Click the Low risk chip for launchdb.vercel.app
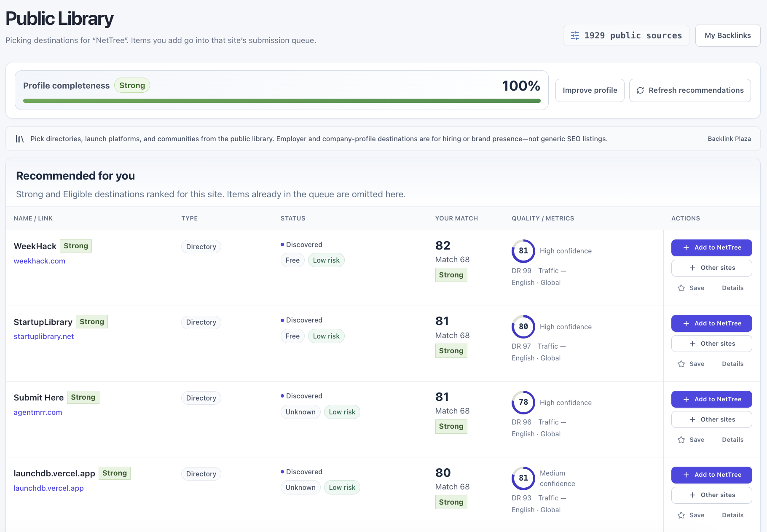The height and width of the screenshot is (532, 767). tap(342, 487)
